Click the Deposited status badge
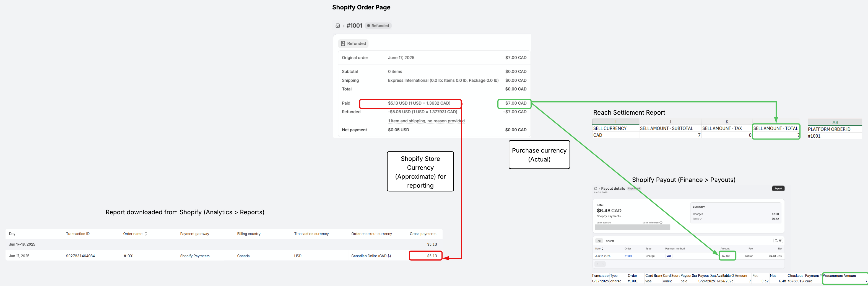The width and height of the screenshot is (868, 286). [x=634, y=189]
